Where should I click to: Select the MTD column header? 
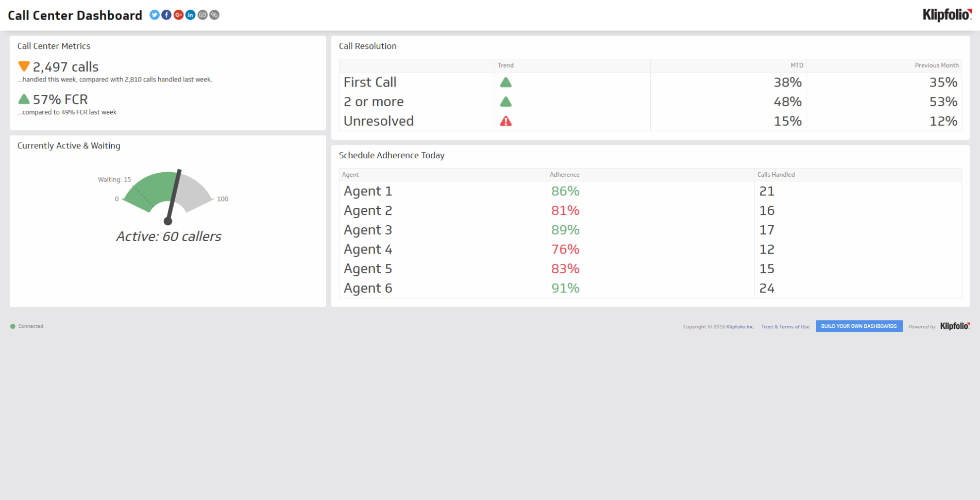(797, 65)
